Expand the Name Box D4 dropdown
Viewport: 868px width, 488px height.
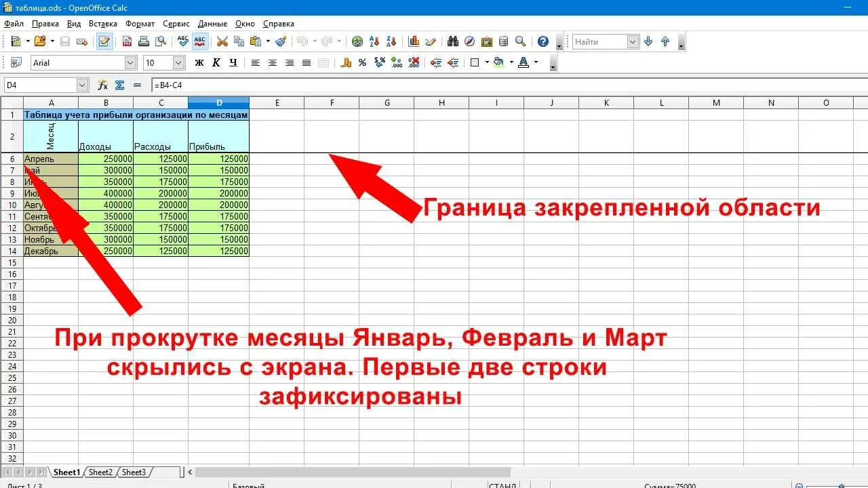[83, 85]
